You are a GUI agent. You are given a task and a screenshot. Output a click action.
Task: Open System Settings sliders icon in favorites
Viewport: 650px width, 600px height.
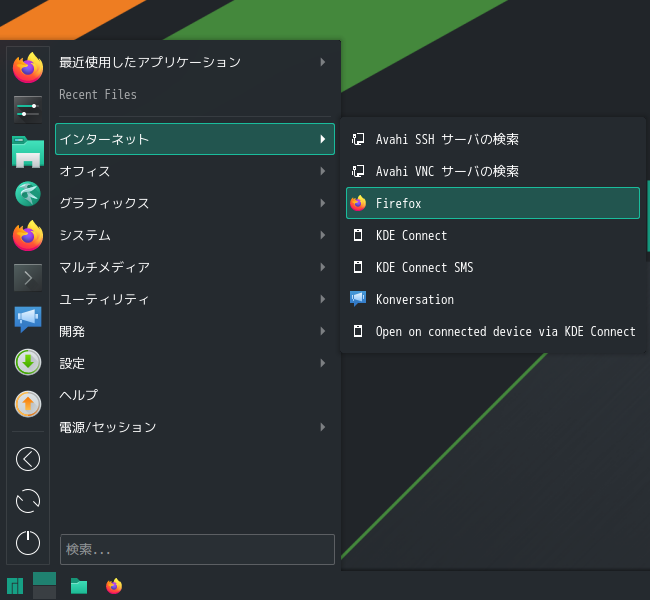(x=28, y=110)
